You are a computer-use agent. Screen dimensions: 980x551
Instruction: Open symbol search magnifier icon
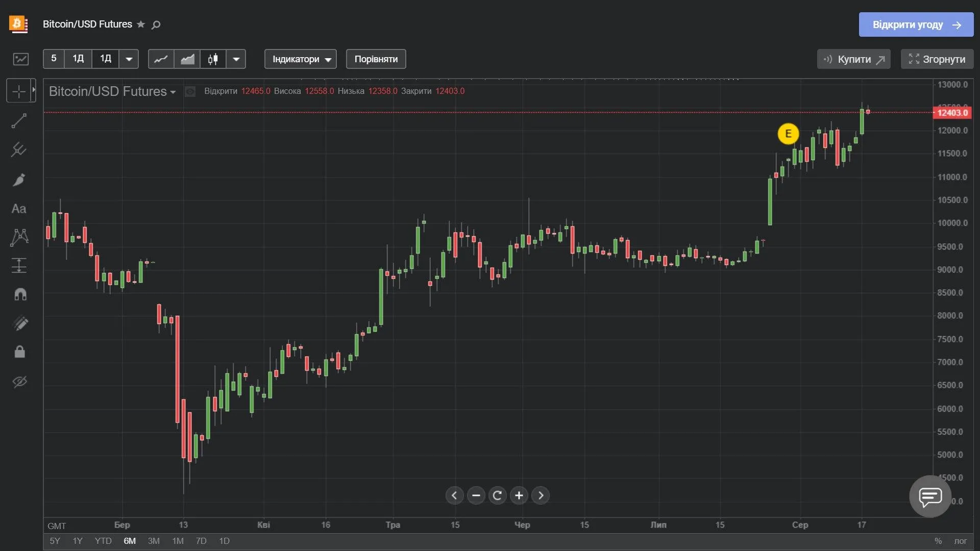156,25
